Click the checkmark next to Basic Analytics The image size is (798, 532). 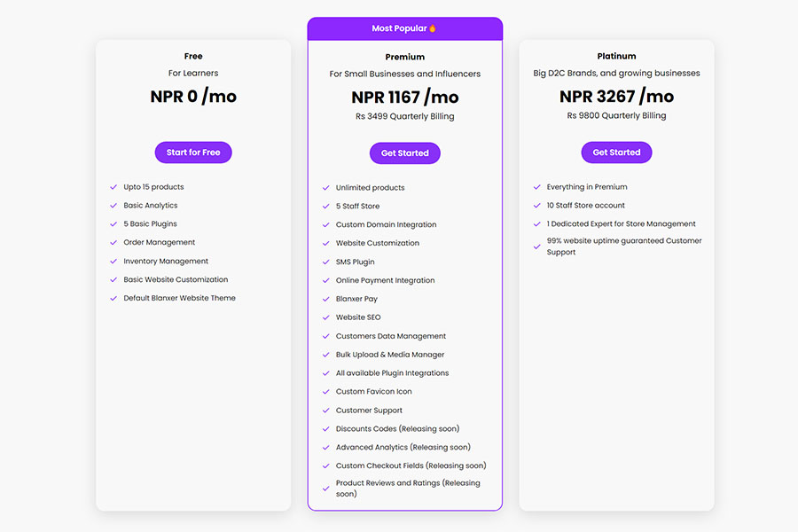(x=113, y=206)
